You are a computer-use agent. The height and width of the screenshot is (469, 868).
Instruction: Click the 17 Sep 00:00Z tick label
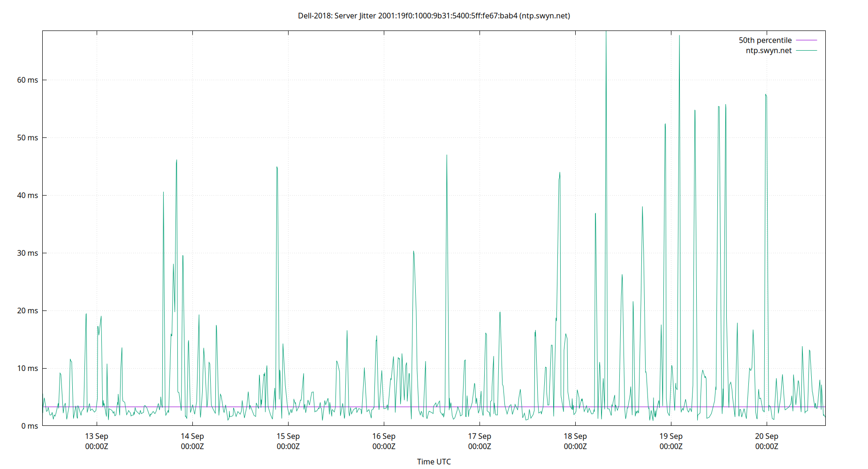click(x=480, y=441)
